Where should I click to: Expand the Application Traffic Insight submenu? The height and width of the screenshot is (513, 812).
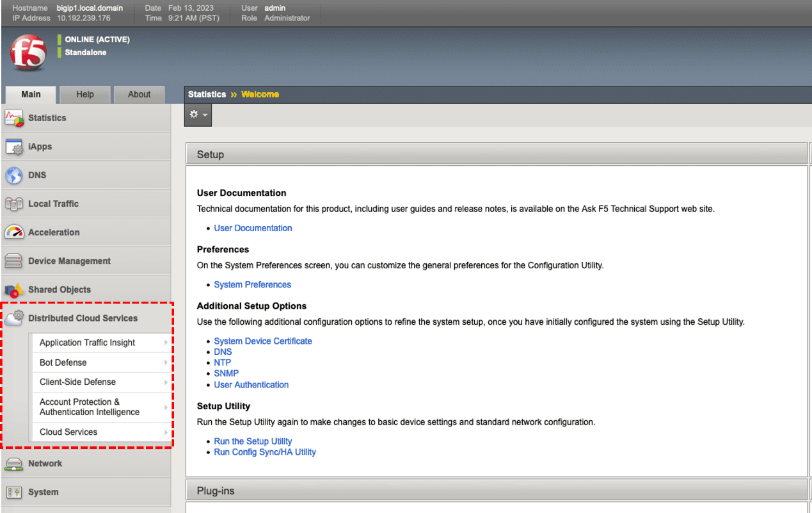click(x=166, y=343)
